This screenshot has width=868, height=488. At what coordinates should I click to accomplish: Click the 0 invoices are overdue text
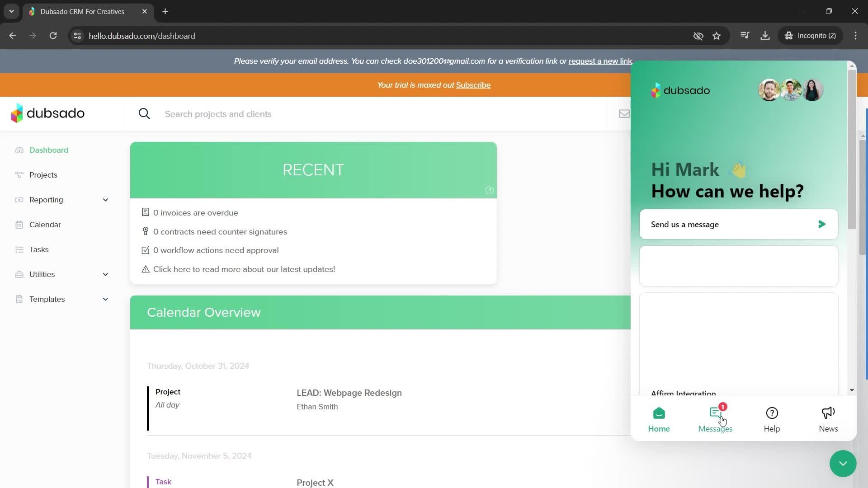click(196, 212)
